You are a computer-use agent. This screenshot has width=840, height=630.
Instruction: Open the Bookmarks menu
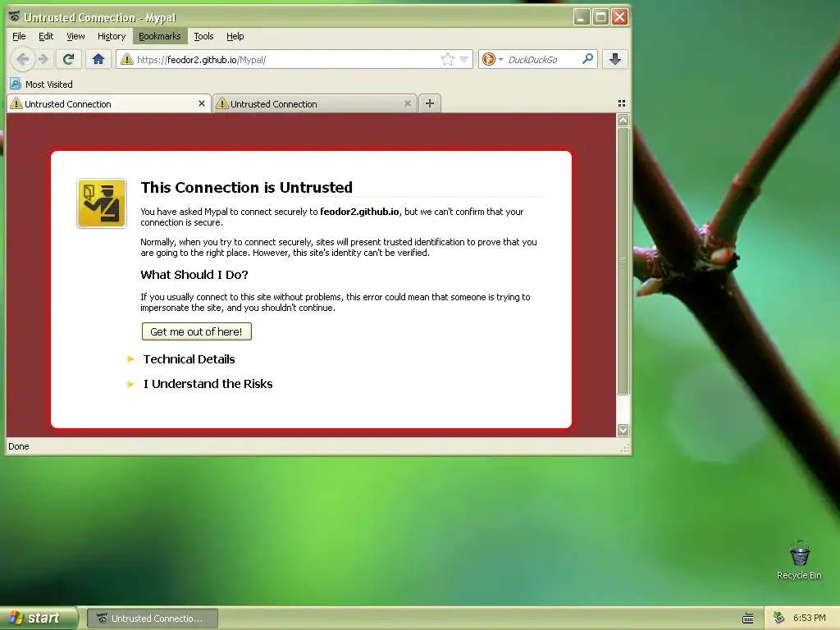(x=160, y=36)
